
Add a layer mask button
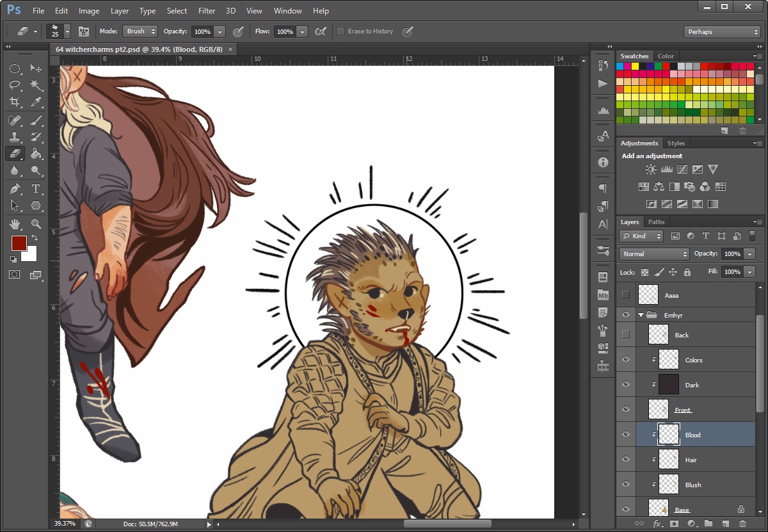click(x=673, y=524)
